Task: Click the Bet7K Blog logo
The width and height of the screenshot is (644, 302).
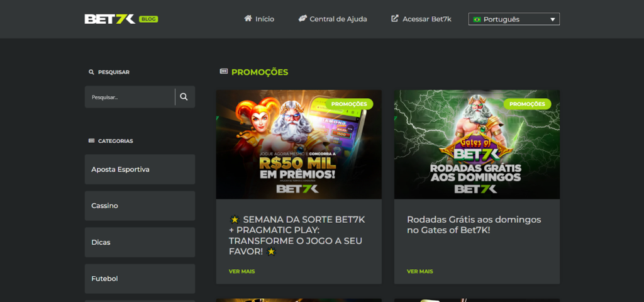Action: [121, 19]
